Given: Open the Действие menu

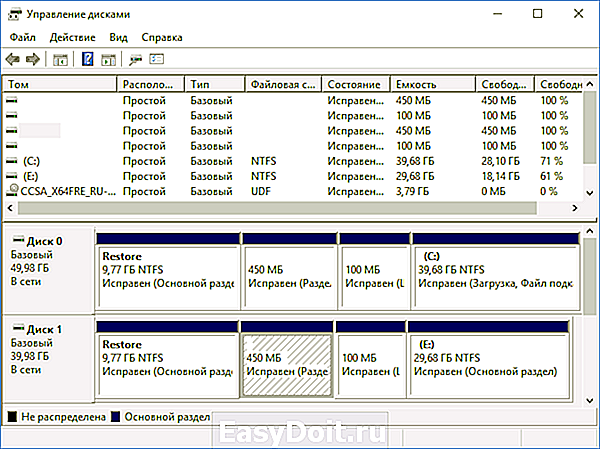Looking at the screenshot, I should (x=72, y=38).
